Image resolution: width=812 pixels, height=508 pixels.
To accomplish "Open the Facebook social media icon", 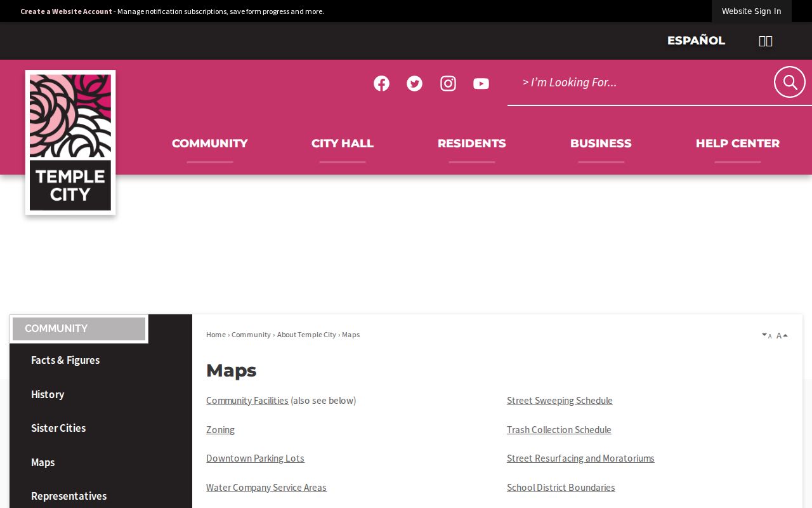I will click(381, 83).
